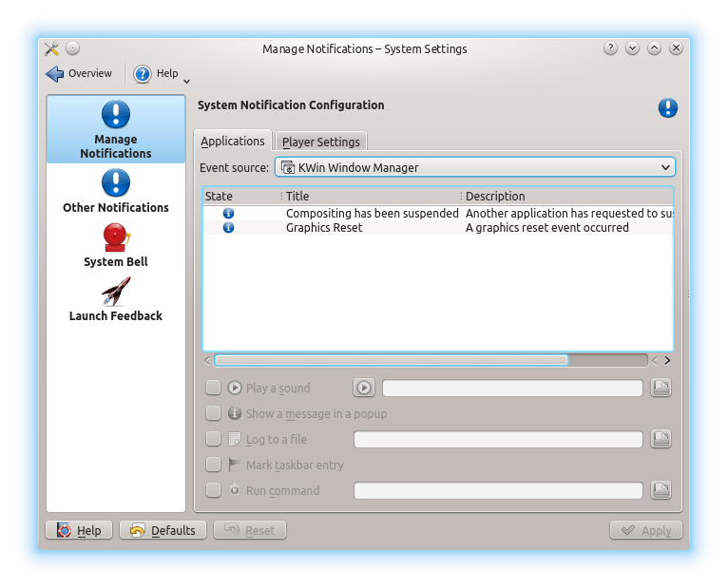Browse for sound file using folder icon
This screenshot has height=588, width=728.
661,388
